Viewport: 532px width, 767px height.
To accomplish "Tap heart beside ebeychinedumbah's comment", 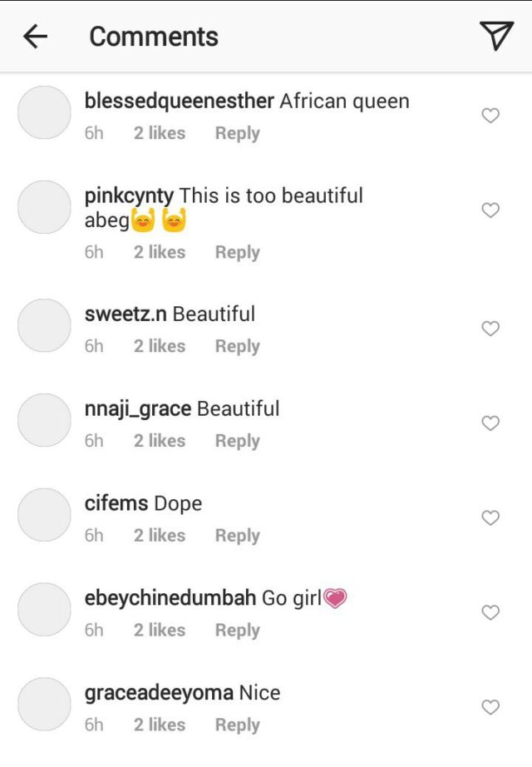I will pos(490,613).
